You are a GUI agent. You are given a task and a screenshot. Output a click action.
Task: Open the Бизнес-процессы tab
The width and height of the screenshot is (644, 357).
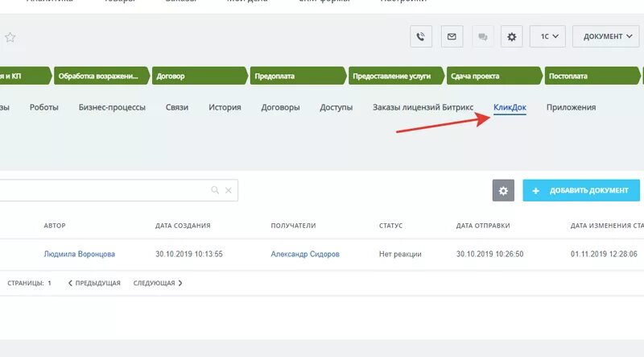coord(112,107)
